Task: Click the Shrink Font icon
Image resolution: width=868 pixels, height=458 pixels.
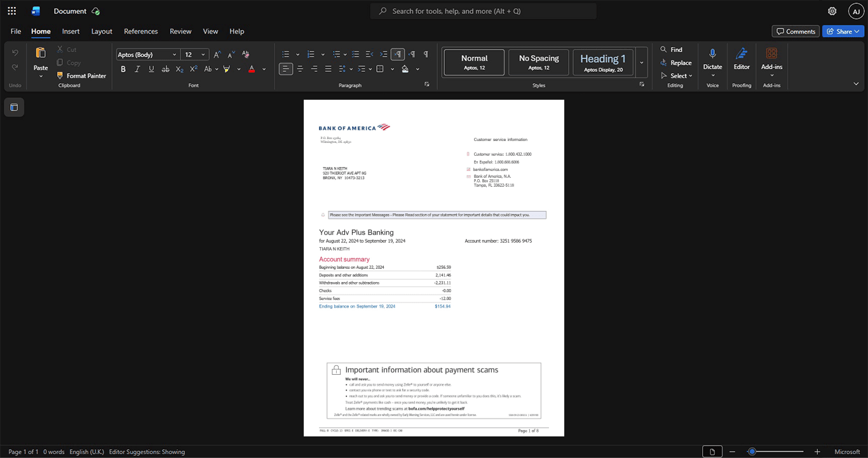Action: 231,55
